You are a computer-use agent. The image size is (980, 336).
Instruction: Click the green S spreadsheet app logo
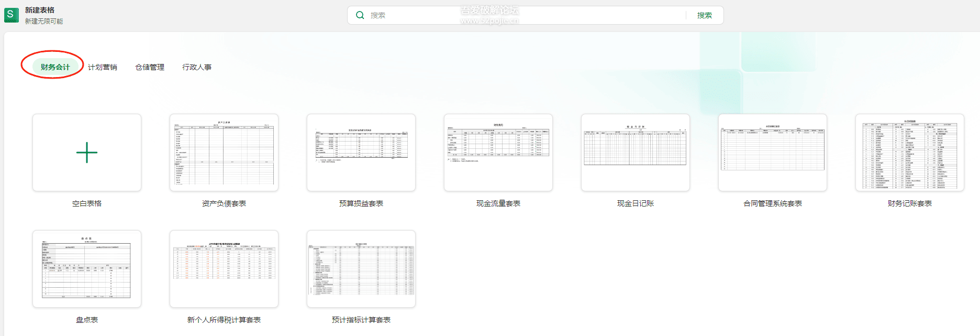(12, 15)
